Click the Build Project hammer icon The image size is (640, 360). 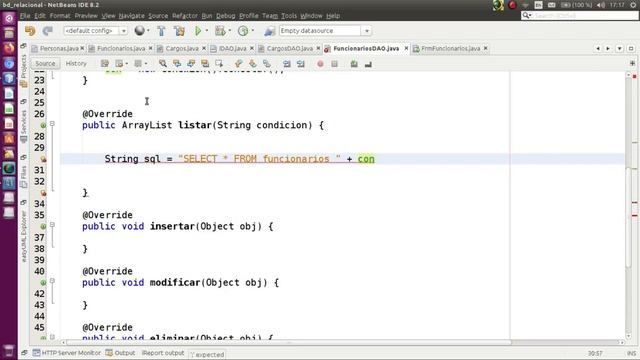[161, 31]
